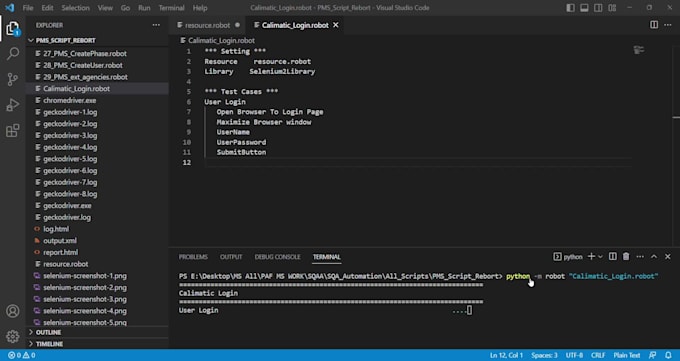Image resolution: width=680 pixels, height=361 pixels.
Task: Select the python terminal instance label
Action: click(568, 257)
